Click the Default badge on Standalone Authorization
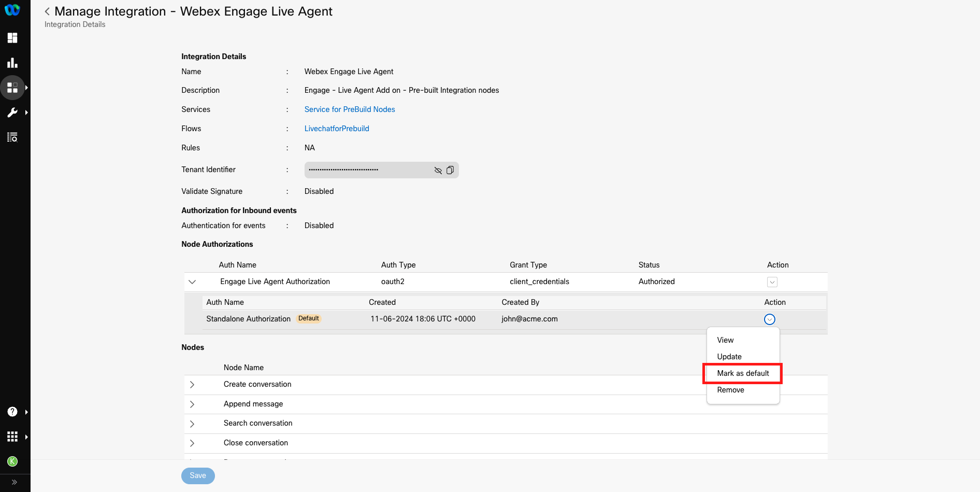 [309, 318]
